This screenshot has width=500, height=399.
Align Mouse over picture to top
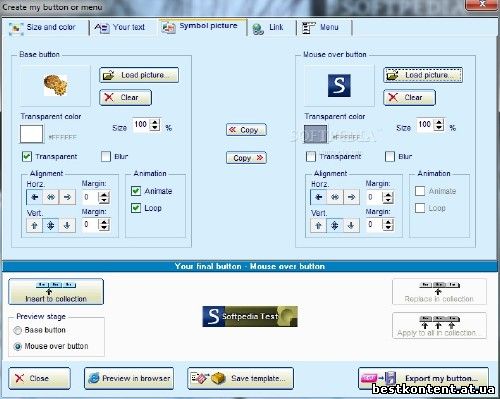click(x=319, y=226)
